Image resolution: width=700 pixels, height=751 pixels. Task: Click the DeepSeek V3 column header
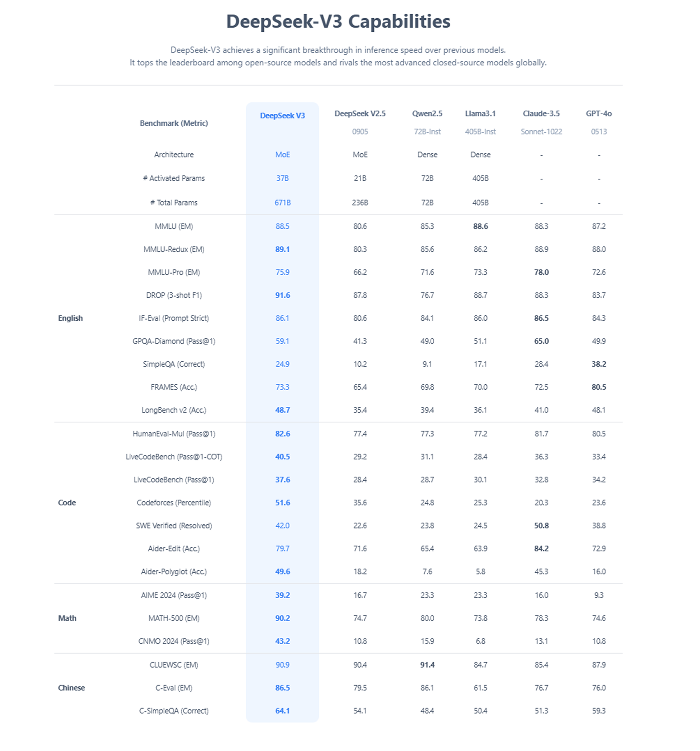(x=282, y=116)
